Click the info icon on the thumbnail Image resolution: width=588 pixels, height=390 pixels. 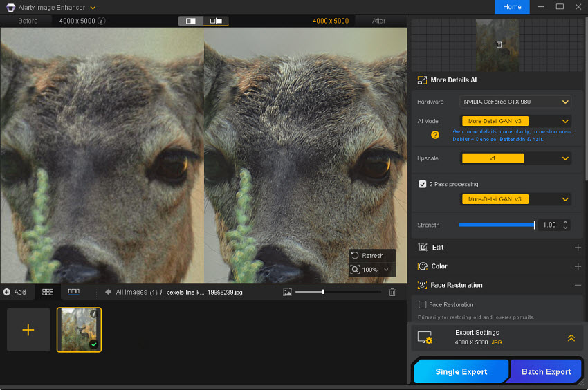click(94, 314)
